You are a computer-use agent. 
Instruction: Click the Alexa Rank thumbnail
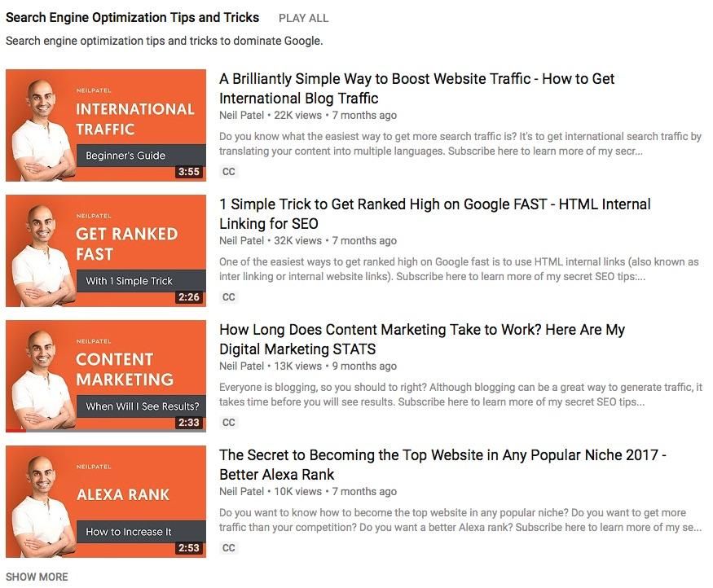[105, 501]
